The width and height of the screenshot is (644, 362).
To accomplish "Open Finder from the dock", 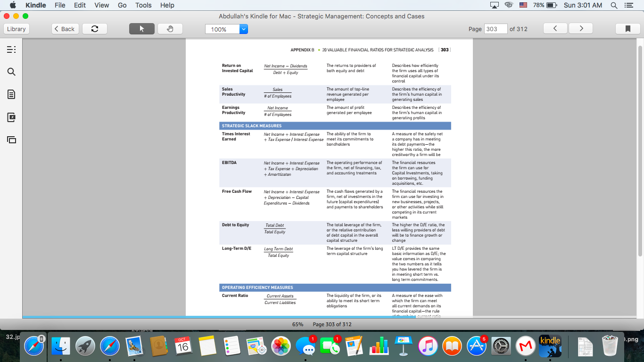I will (x=60, y=346).
